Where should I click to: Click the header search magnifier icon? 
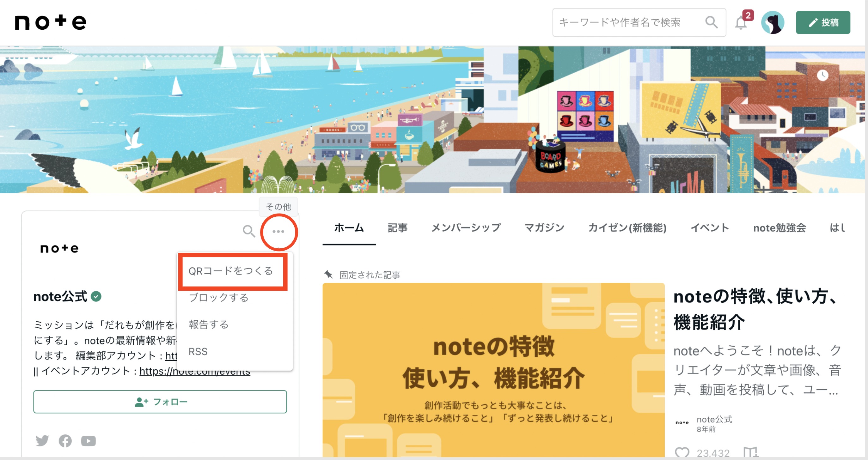[711, 22]
